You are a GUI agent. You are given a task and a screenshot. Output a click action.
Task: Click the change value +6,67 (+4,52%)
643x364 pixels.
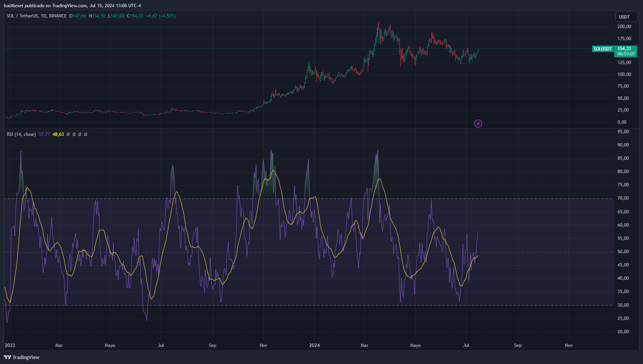[161, 16]
